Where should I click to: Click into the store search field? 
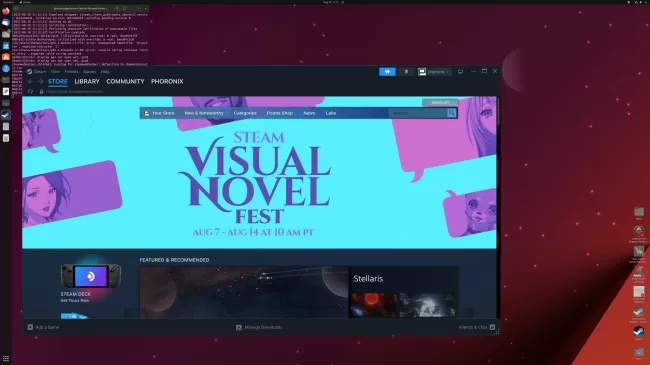coord(417,113)
